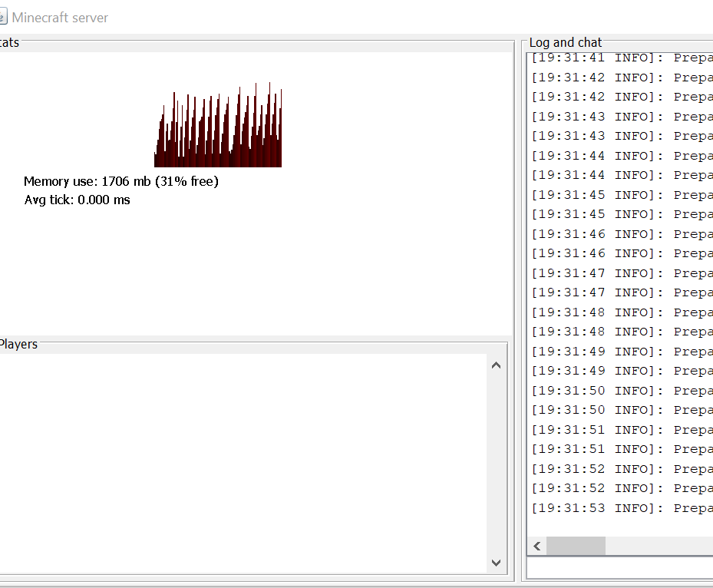Click the partially hidden [19:31:41 INFO] log line
Viewport: 713px width, 588px height.
tap(622, 58)
